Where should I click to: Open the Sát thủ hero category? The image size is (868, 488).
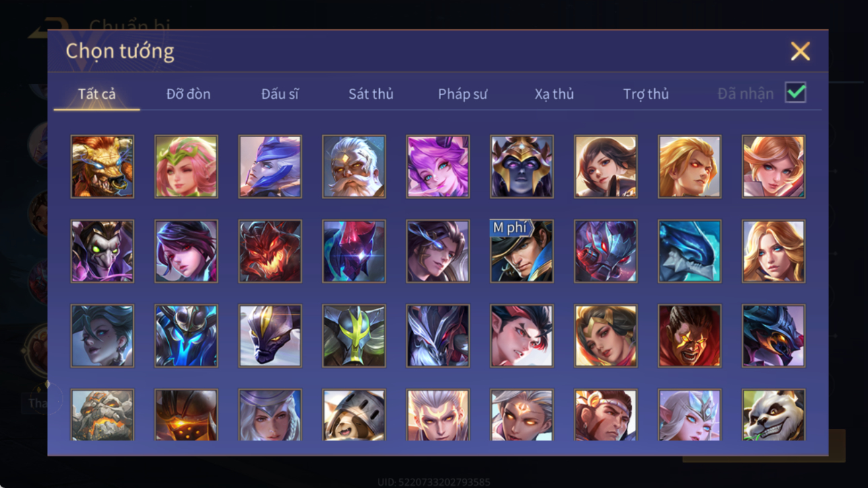click(x=370, y=94)
